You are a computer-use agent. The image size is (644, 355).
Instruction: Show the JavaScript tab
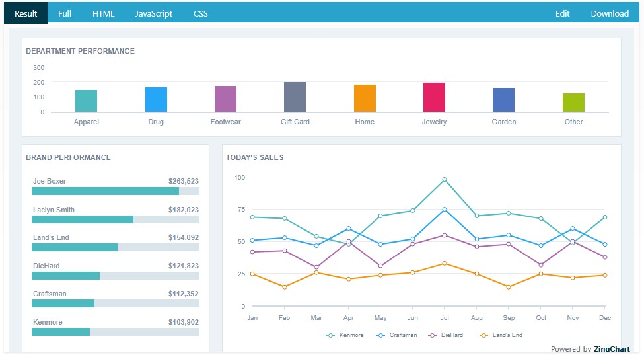click(x=154, y=13)
